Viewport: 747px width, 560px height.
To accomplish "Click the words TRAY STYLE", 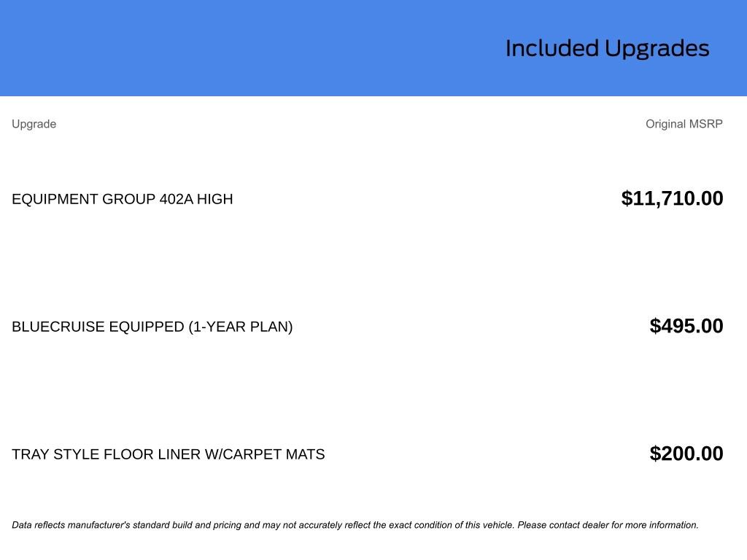I will tap(55, 454).
